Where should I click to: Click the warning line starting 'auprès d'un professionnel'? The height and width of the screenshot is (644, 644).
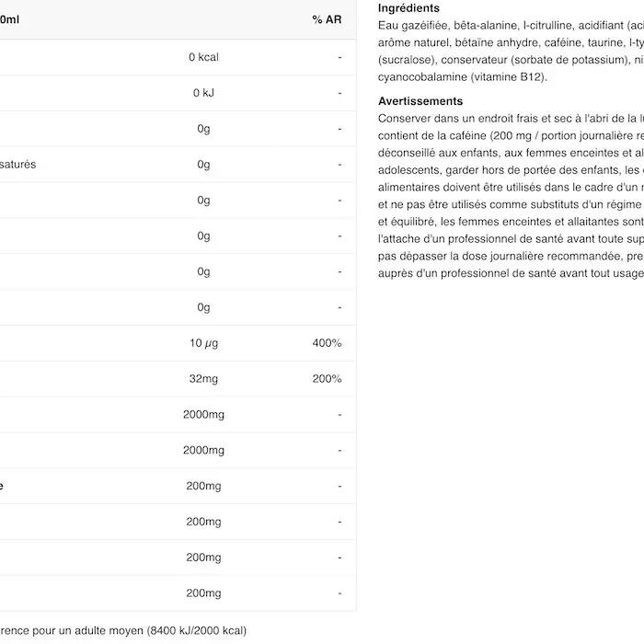click(x=511, y=273)
